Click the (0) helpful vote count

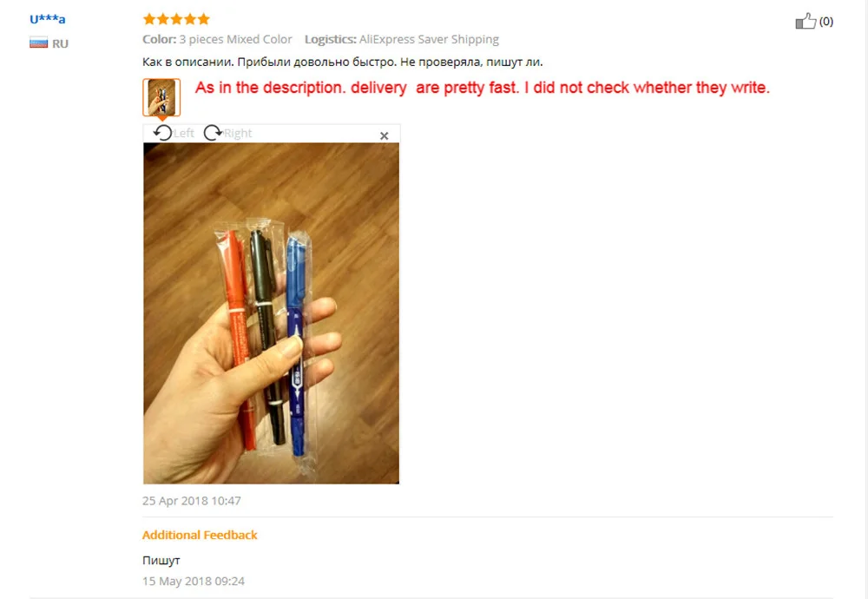click(826, 21)
